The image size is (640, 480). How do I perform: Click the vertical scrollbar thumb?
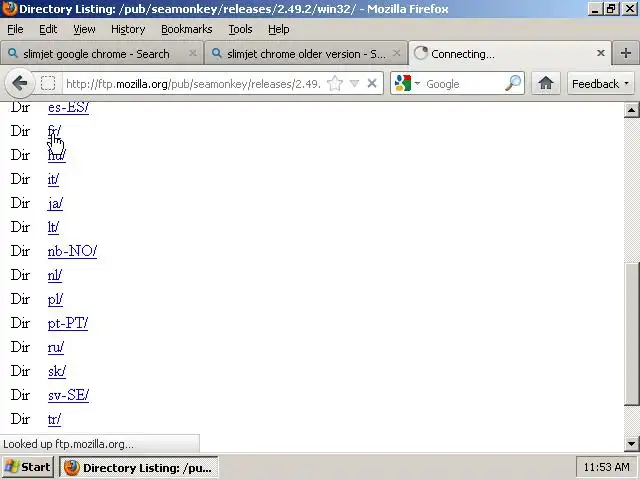pos(632,334)
